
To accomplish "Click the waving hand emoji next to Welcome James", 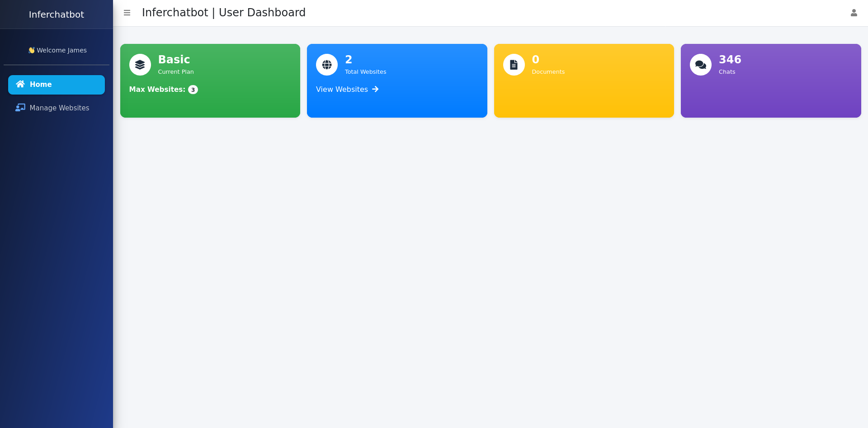I will click(32, 50).
